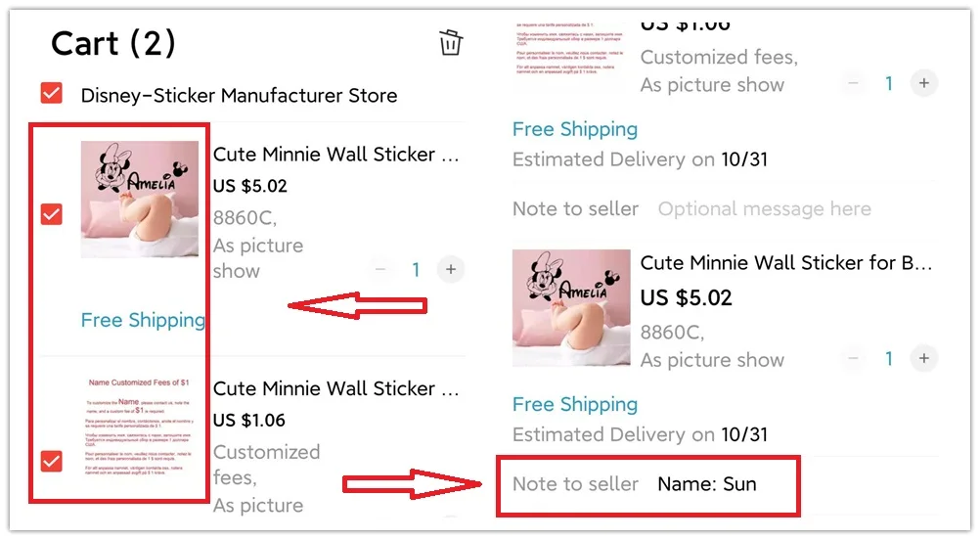The width and height of the screenshot is (980, 540).
Task: Click the 'Cart (2)' heading
Action: [x=113, y=43]
